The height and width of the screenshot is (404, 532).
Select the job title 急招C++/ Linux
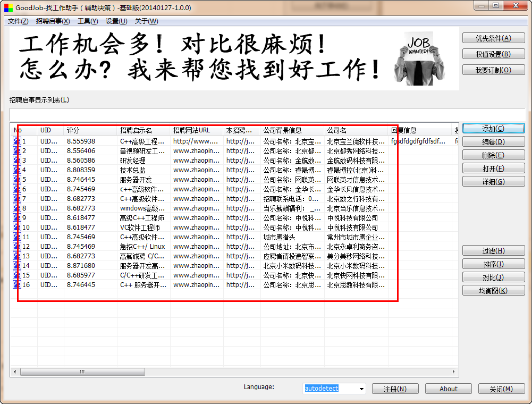click(142, 246)
